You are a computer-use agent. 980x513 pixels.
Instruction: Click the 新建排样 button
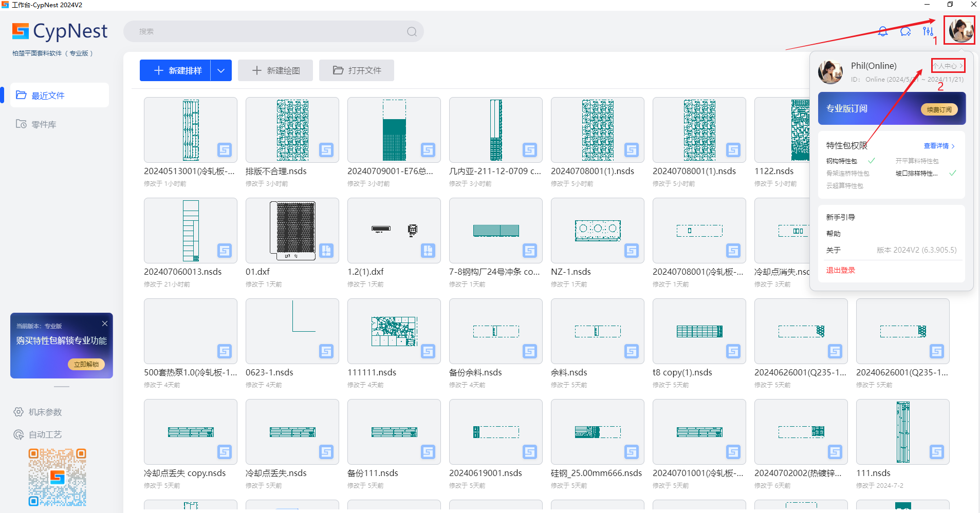coord(175,70)
